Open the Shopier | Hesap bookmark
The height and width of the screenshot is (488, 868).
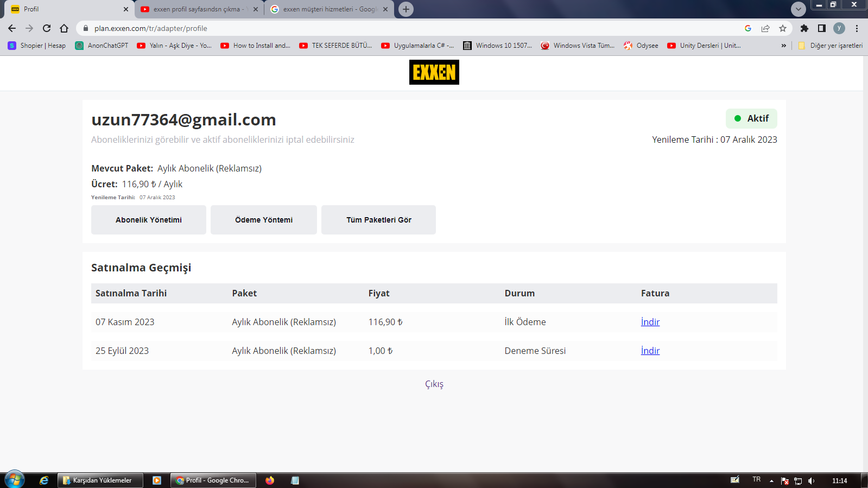[37, 46]
